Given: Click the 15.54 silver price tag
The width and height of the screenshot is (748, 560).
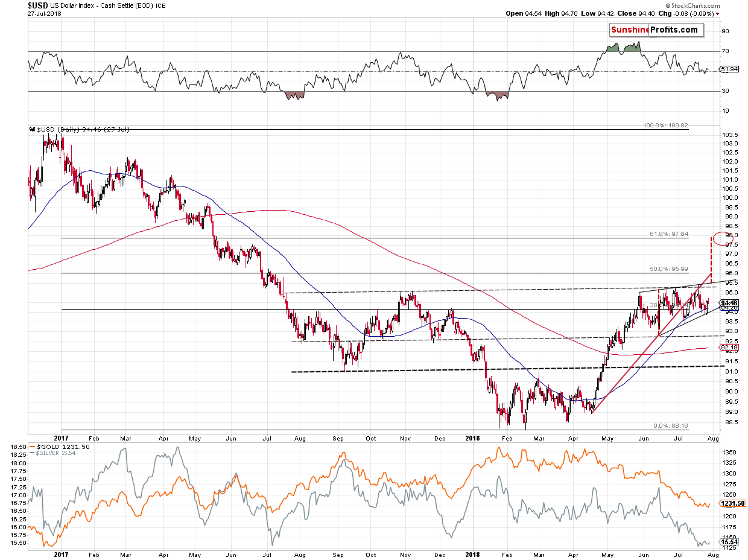Looking at the screenshot, I should [729, 542].
